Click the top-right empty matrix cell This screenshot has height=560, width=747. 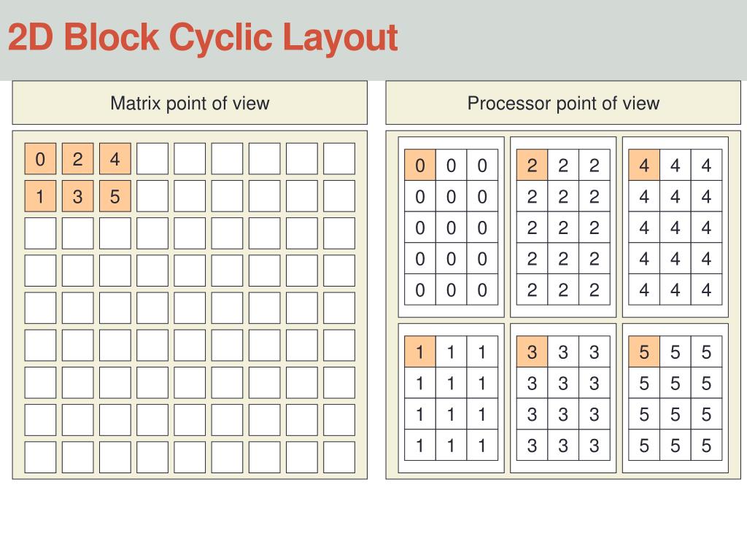click(339, 158)
